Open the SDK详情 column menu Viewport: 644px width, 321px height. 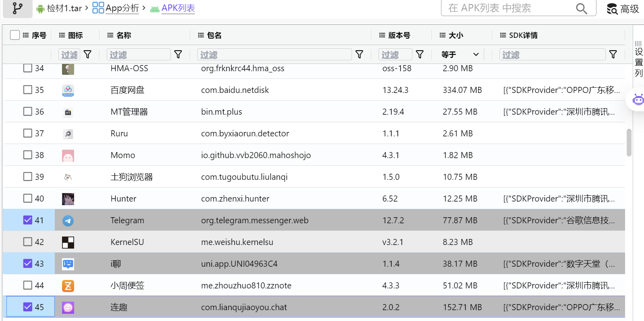(503, 35)
